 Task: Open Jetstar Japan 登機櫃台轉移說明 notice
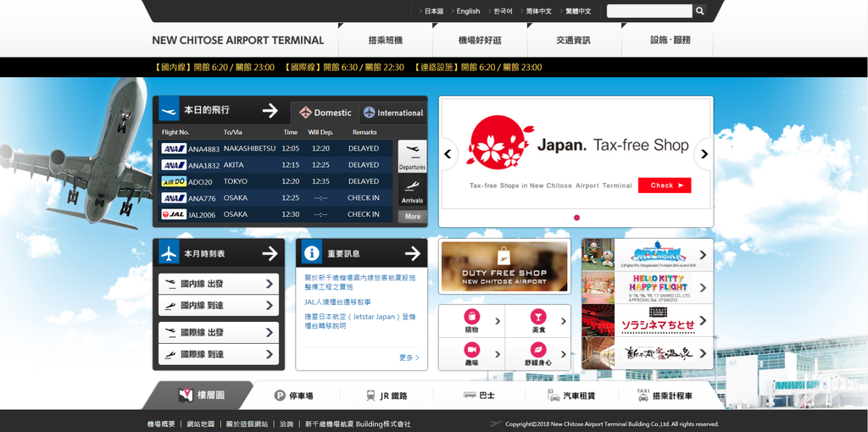[x=360, y=321]
